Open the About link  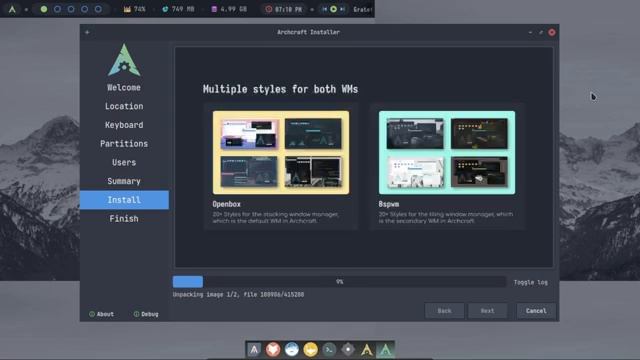pos(105,314)
